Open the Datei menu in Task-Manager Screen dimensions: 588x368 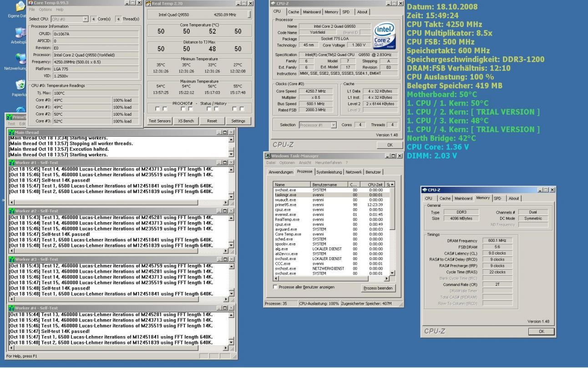271,163
